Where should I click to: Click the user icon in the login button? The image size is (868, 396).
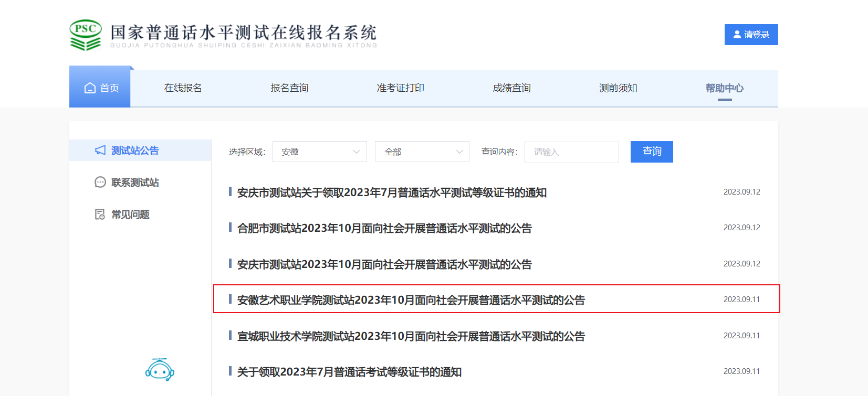click(x=737, y=35)
